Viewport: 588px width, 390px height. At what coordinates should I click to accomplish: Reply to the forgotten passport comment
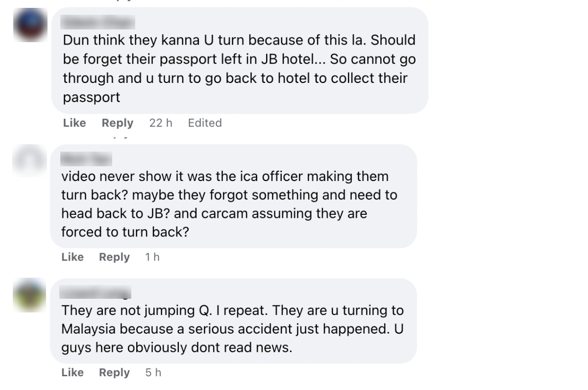point(117,123)
